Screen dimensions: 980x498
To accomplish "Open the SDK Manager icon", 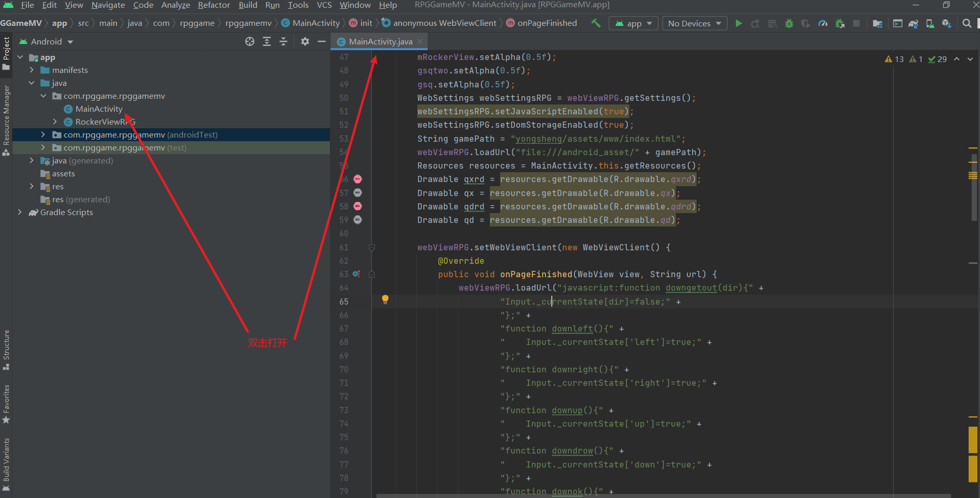I will coord(946,23).
